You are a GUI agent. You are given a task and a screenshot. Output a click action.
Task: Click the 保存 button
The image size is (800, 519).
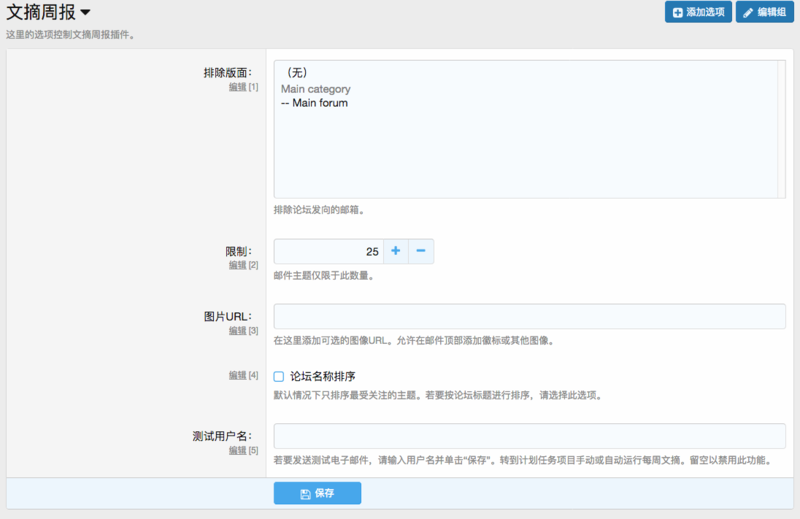(x=317, y=493)
